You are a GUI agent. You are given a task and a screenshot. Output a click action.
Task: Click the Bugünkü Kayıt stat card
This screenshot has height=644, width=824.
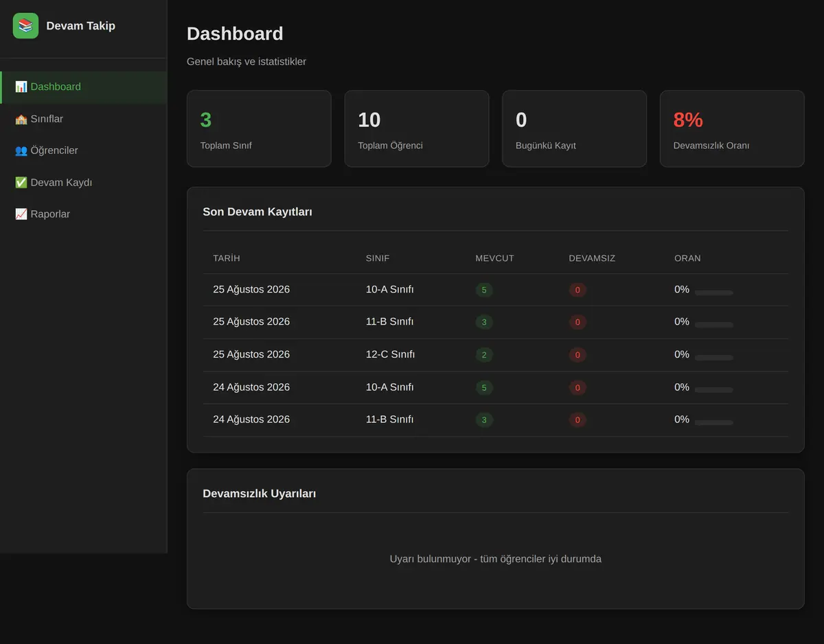574,128
